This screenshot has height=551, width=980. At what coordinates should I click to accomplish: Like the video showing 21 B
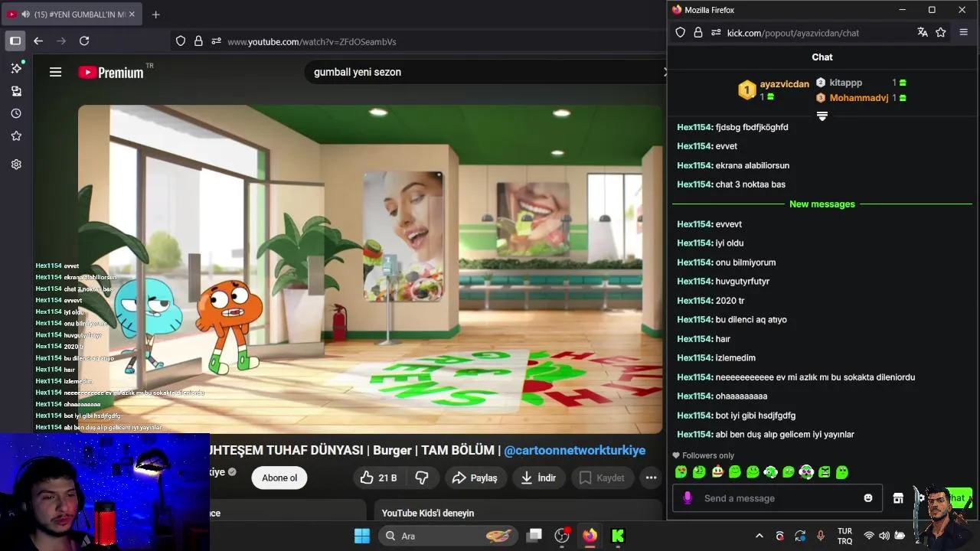(379, 478)
